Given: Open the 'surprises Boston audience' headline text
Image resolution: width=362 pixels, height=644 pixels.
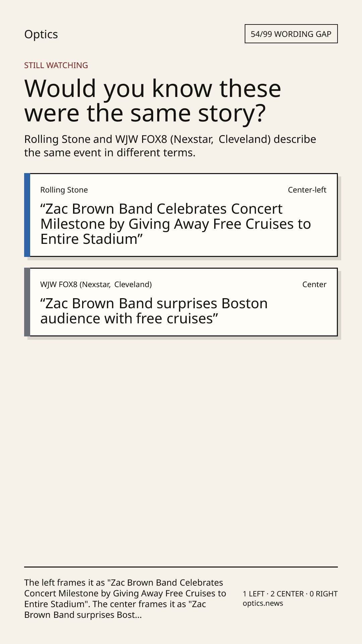Looking at the screenshot, I should tap(154, 311).
